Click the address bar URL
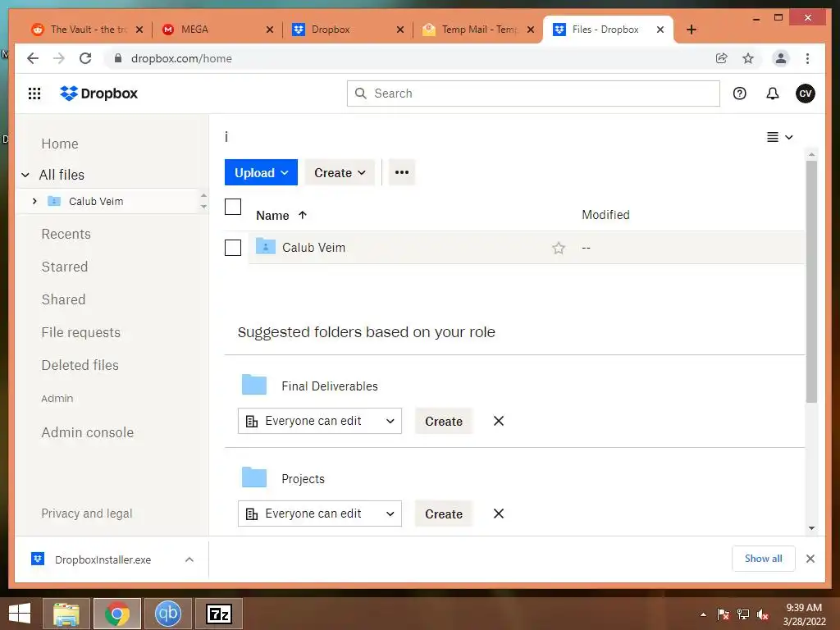This screenshot has width=840, height=630. tap(181, 58)
